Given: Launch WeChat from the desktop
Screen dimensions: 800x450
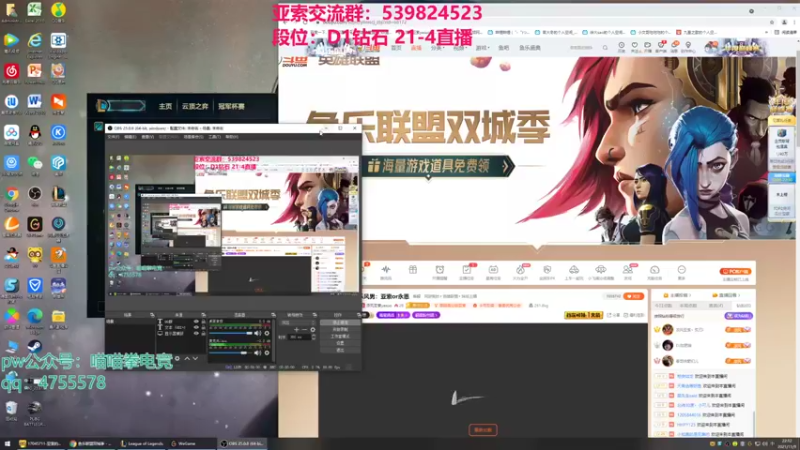Looking at the screenshot, I should (35, 163).
